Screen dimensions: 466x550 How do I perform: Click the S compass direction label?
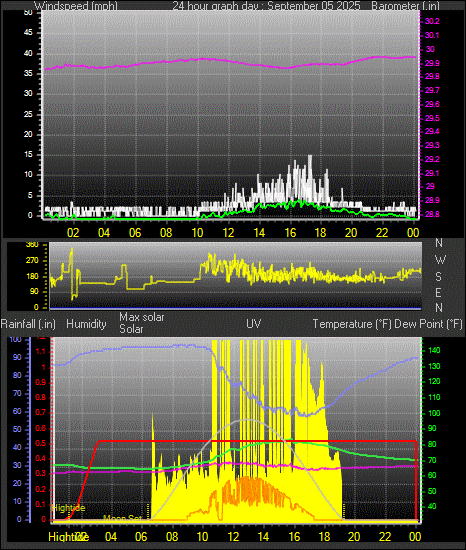(x=438, y=277)
